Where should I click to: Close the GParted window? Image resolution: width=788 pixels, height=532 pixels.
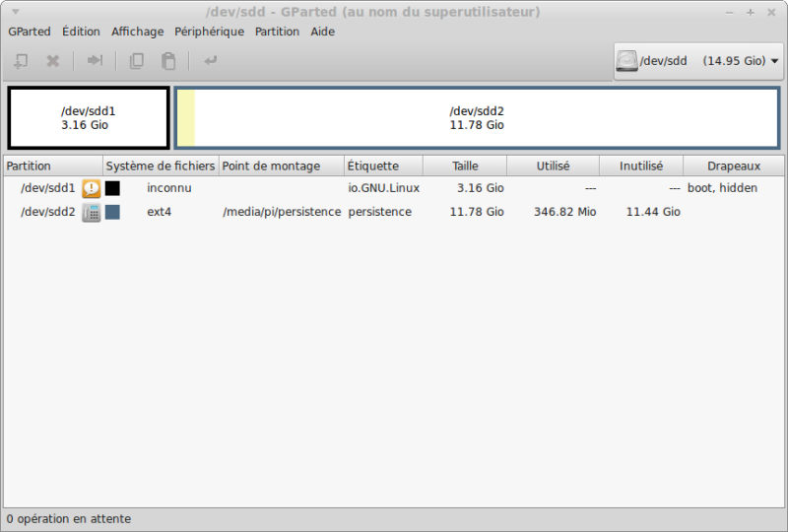pos(771,12)
